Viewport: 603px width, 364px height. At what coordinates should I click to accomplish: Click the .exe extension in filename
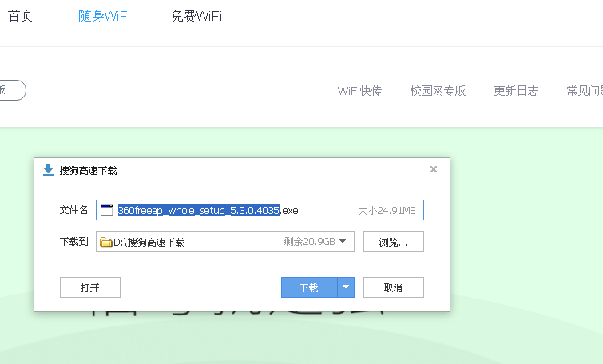[289, 210]
